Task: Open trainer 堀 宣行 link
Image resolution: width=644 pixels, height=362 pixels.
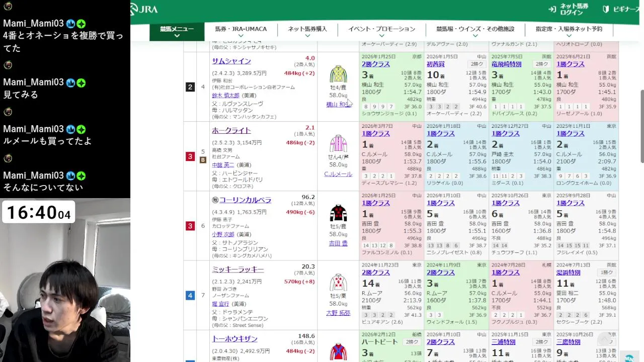Action: point(221,303)
